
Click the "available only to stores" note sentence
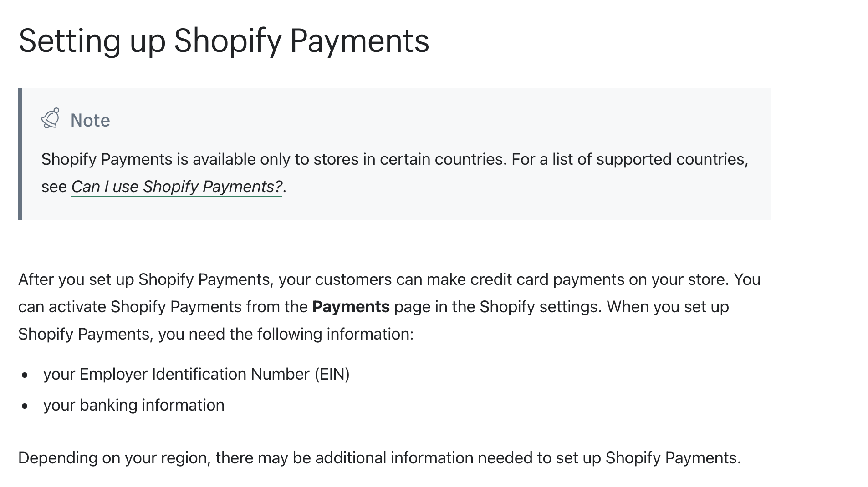click(274, 159)
